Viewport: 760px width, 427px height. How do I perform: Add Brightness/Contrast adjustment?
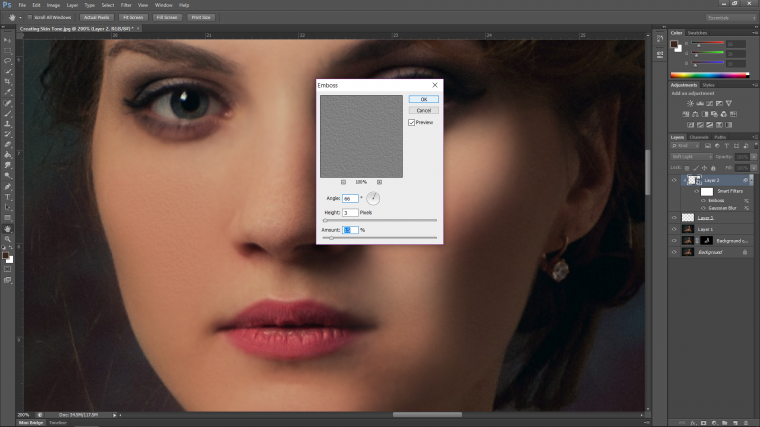point(690,103)
